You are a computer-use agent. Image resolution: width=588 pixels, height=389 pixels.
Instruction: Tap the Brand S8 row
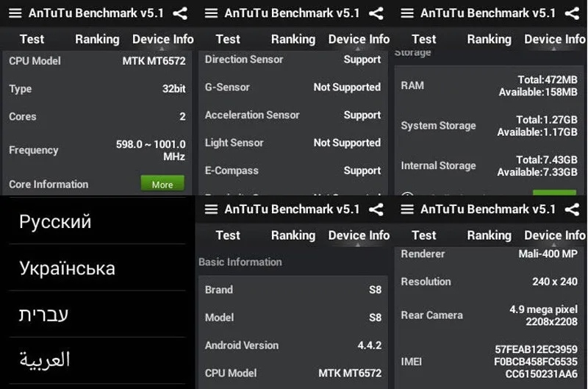[x=293, y=290]
